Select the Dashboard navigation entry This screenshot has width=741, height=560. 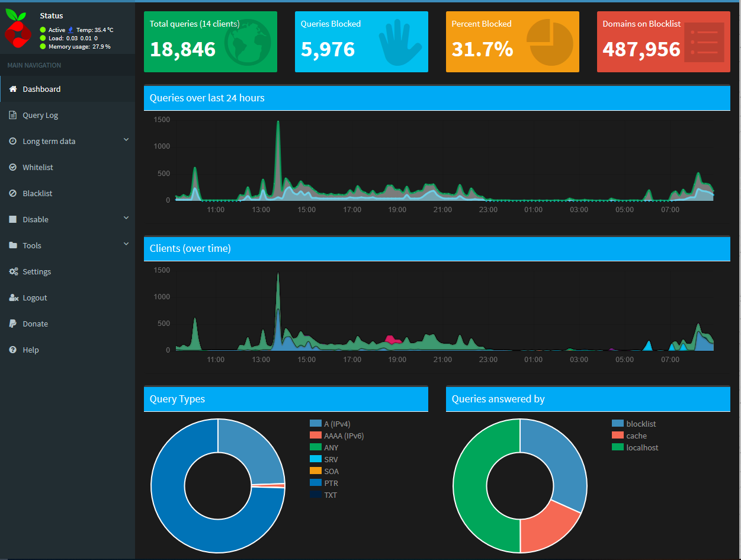click(42, 89)
